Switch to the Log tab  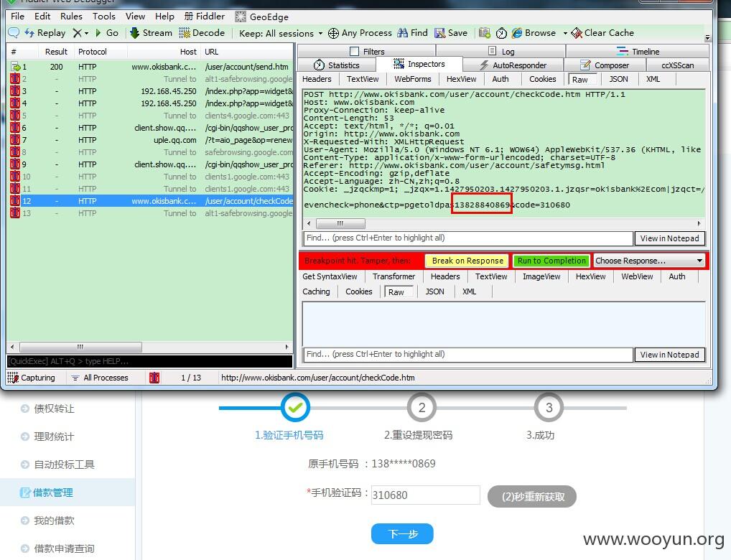click(x=500, y=51)
